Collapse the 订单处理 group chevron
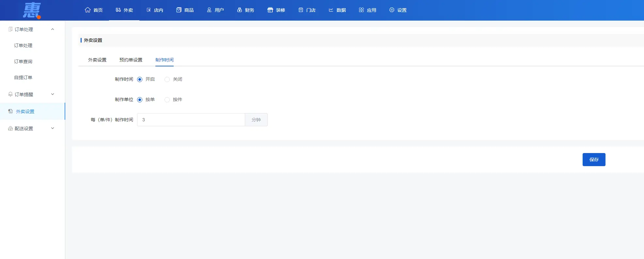644x259 pixels. [x=53, y=29]
